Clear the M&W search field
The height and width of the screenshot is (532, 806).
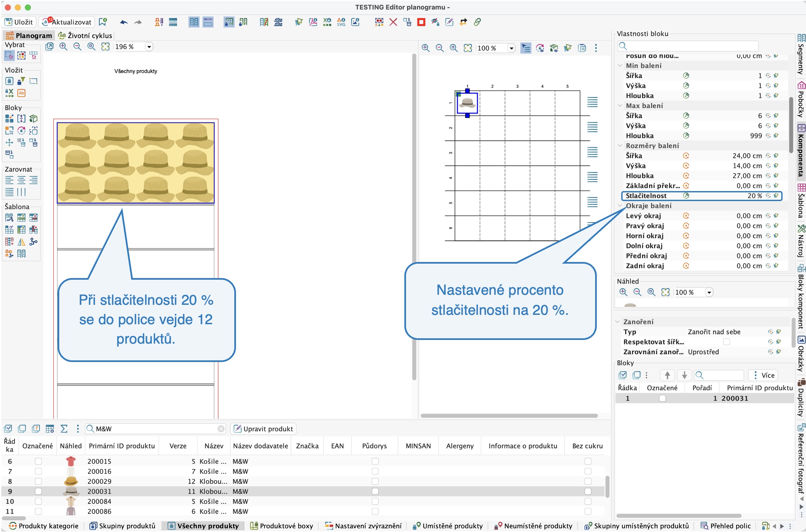point(221,429)
